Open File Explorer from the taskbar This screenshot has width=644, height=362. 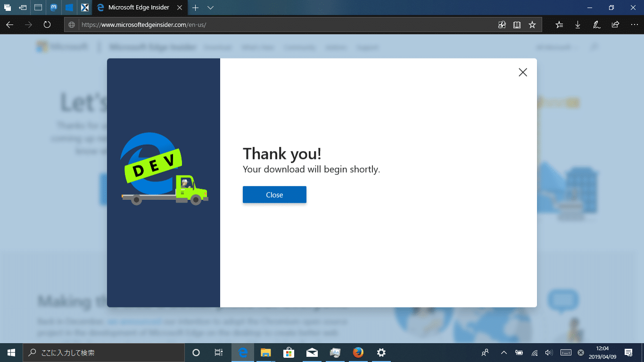pyautogui.click(x=266, y=353)
